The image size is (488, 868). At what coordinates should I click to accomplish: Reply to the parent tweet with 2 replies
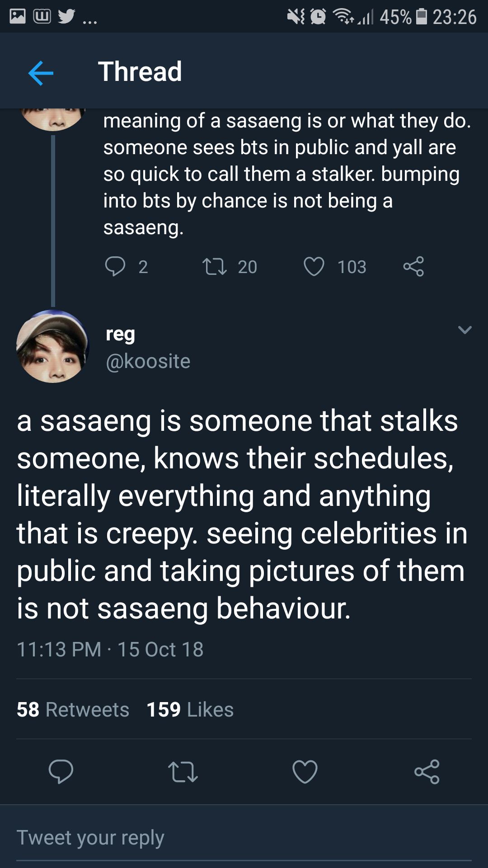[x=115, y=266]
